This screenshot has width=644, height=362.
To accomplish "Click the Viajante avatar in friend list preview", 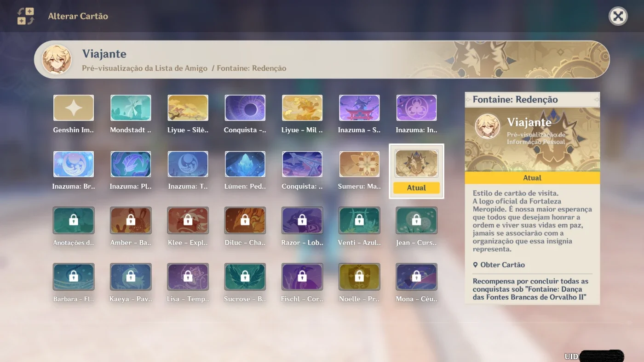I will click(57, 60).
